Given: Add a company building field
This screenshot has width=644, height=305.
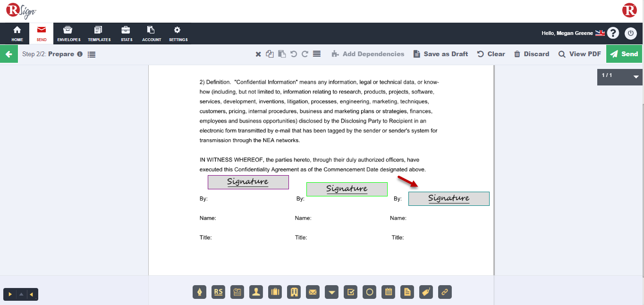Looking at the screenshot, I should [x=294, y=292].
